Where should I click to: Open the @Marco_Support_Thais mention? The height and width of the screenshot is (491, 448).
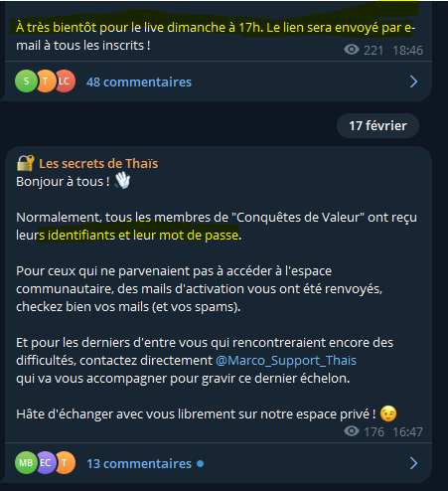point(286,361)
